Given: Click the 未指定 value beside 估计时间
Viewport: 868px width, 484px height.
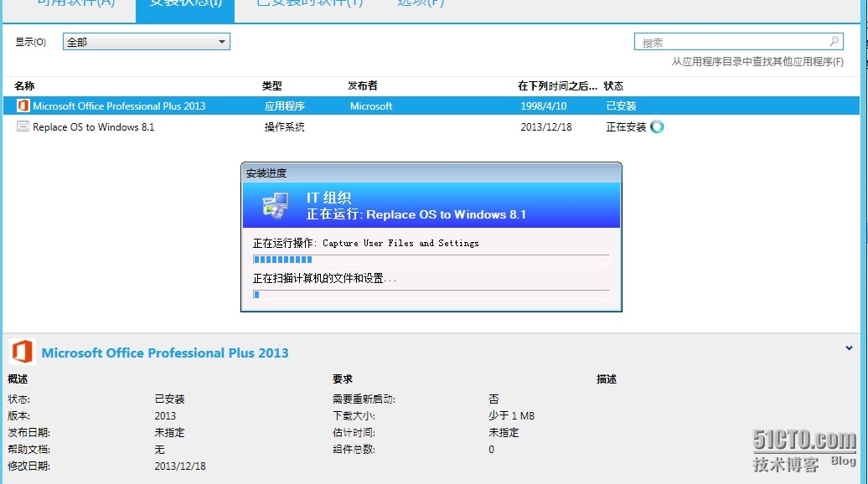Looking at the screenshot, I should coord(504,433).
